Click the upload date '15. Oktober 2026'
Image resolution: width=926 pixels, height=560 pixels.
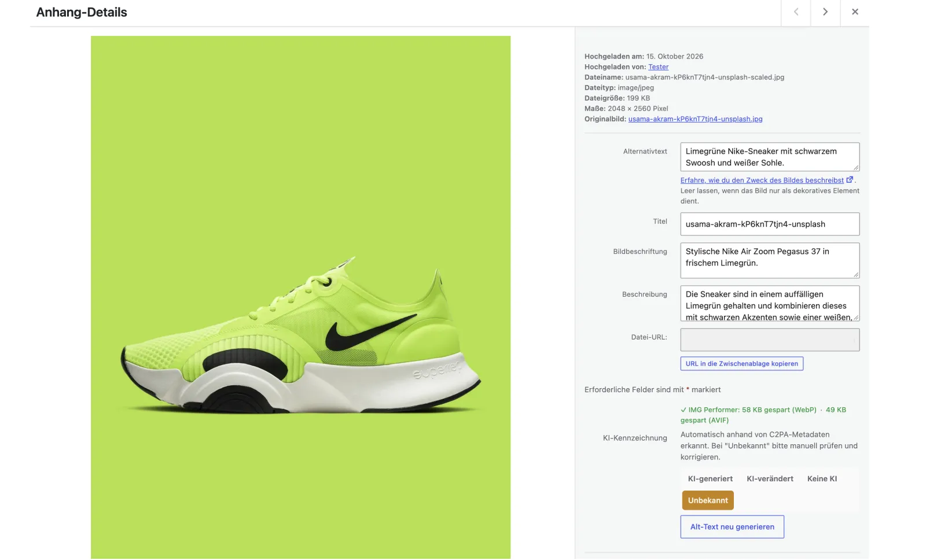[x=674, y=57]
